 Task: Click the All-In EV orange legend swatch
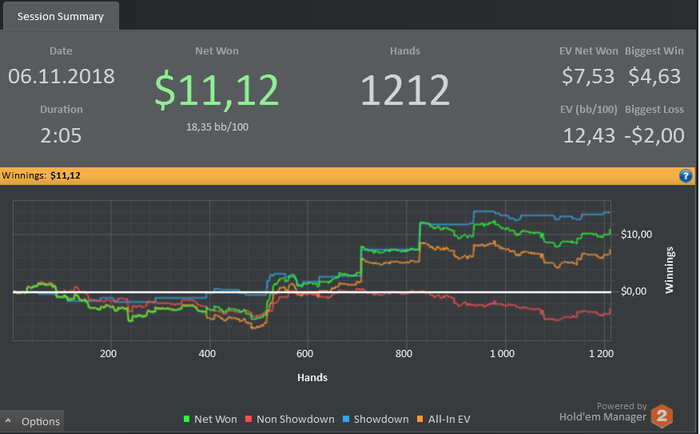[x=420, y=419]
